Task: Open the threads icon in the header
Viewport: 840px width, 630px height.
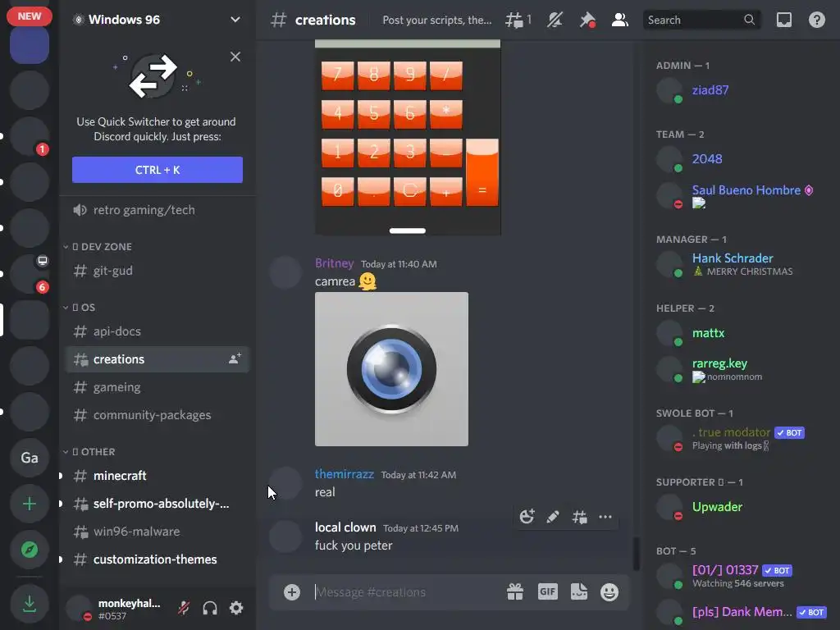Action: point(518,20)
